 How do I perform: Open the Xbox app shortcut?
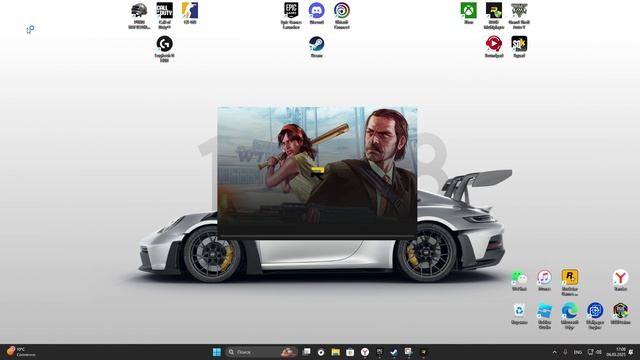coord(469,13)
